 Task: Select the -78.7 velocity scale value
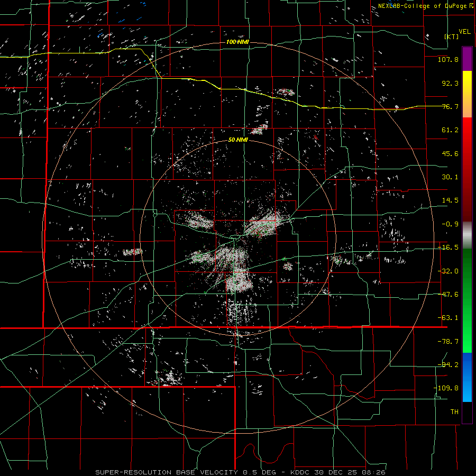coord(448,342)
